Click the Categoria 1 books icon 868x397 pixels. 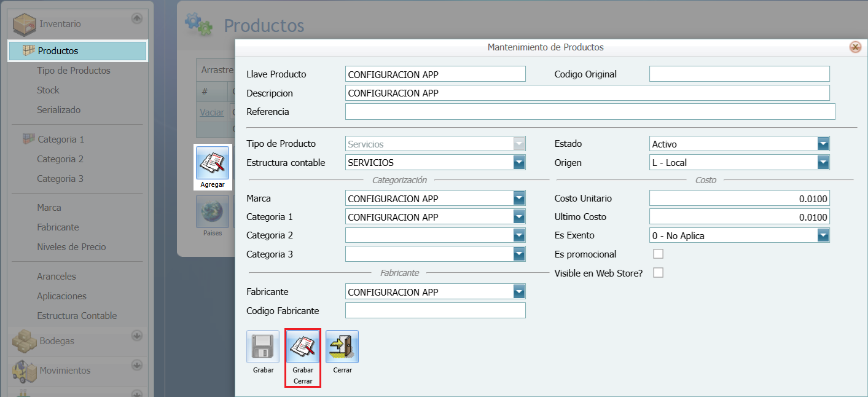point(28,138)
